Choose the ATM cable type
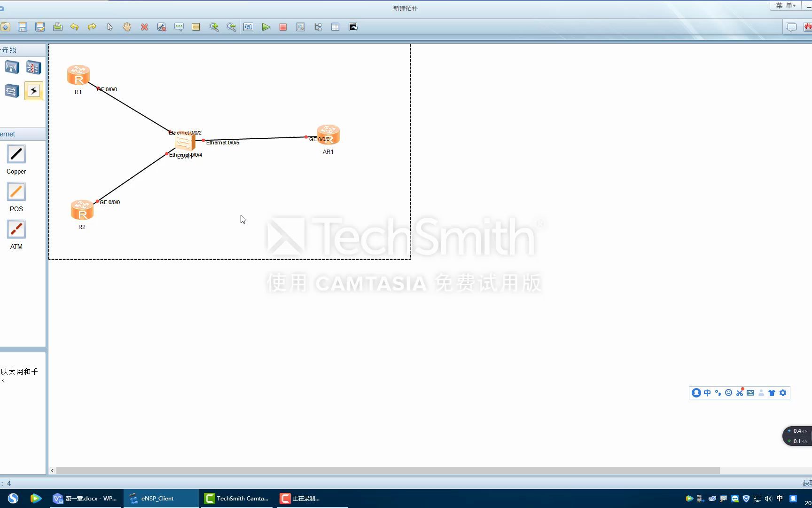This screenshot has width=812, height=508. (x=16, y=229)
